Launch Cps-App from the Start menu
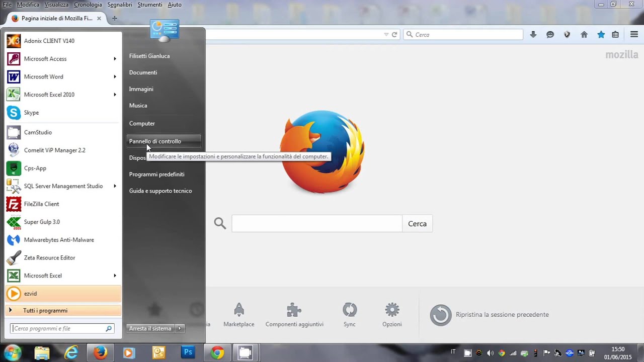644x362 pixels. pos(63,168)
